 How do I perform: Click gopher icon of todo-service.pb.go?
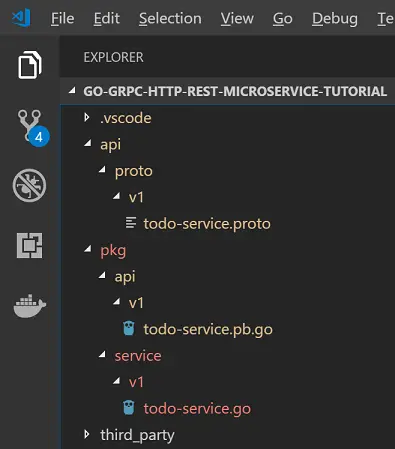[129, 328]
